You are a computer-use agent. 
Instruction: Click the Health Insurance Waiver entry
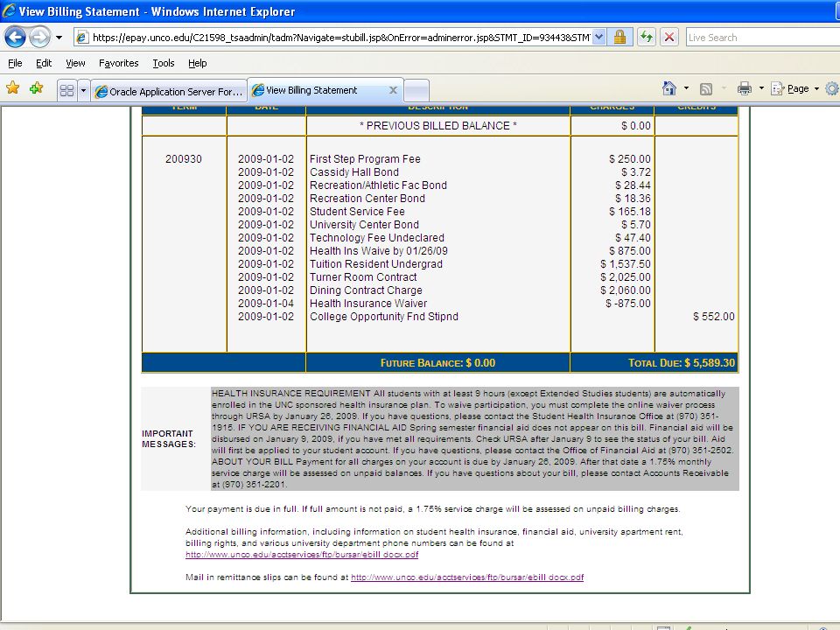click(368, 304)
